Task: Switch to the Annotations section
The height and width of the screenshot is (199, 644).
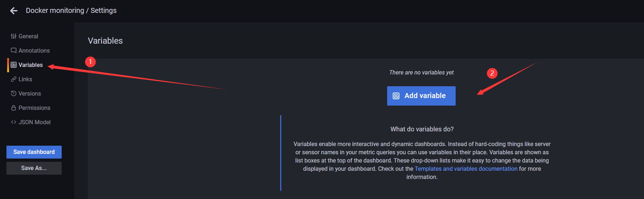Action: tap(34, 50)
